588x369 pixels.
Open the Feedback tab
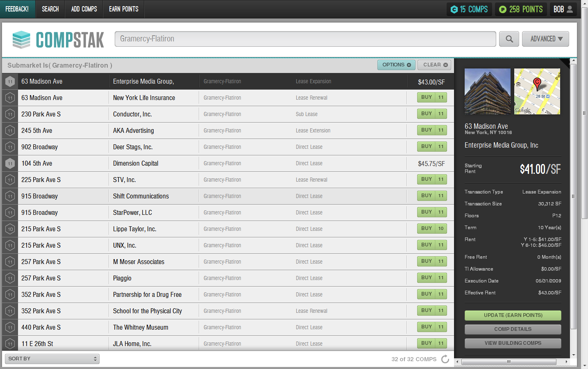[17, 9]
